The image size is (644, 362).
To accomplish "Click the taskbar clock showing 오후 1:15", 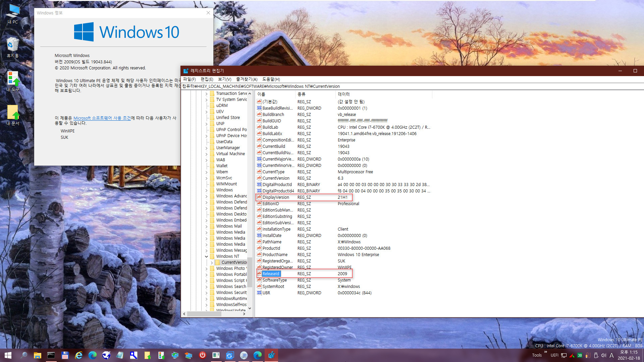I will (x=629, y=355).
